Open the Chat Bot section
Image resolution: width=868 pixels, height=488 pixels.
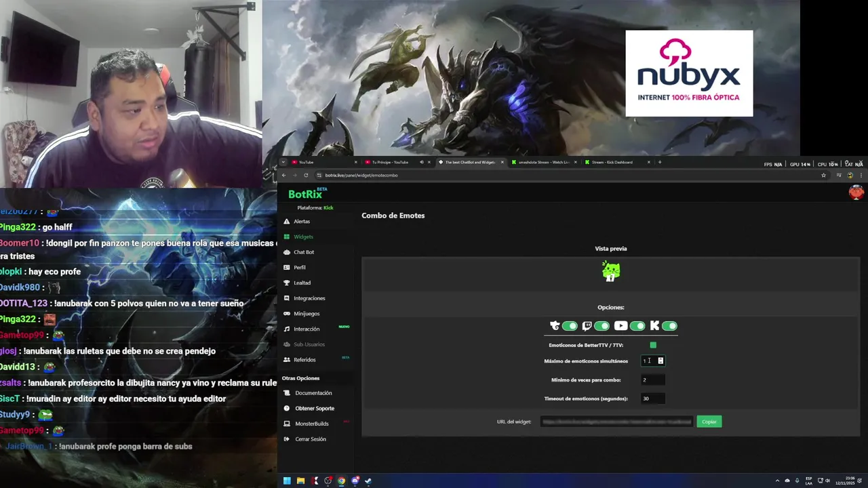[304, 252]
